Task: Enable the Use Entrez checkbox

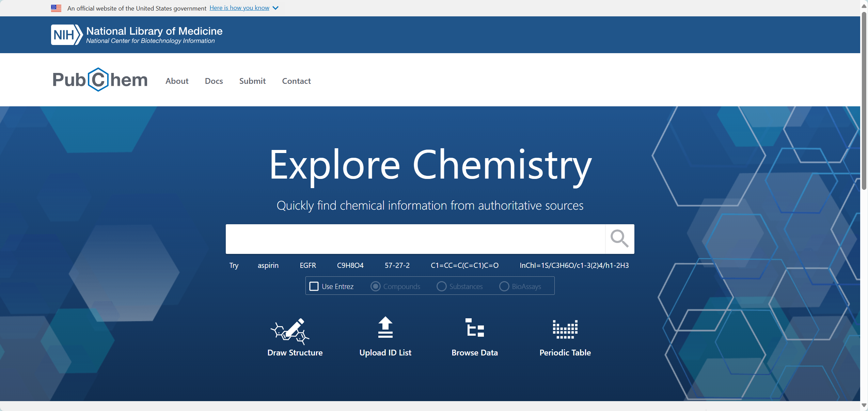Action: (x=314, y=286)
